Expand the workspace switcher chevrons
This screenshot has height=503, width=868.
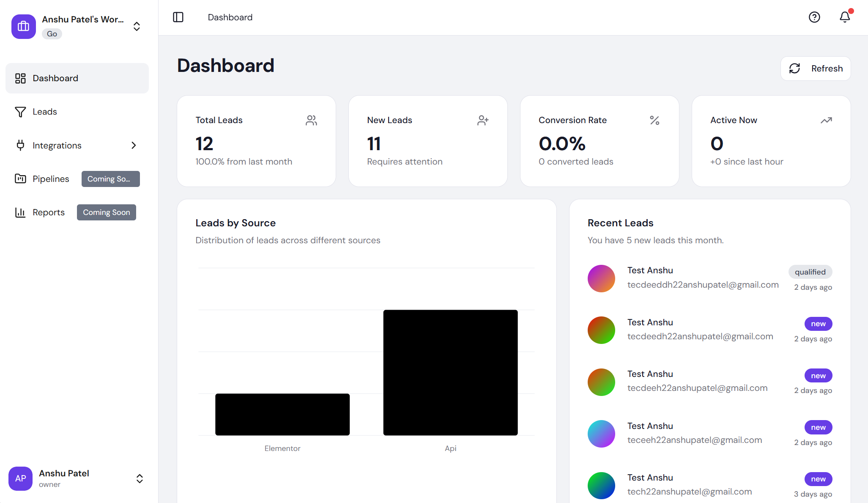click(x=137, y=27)
